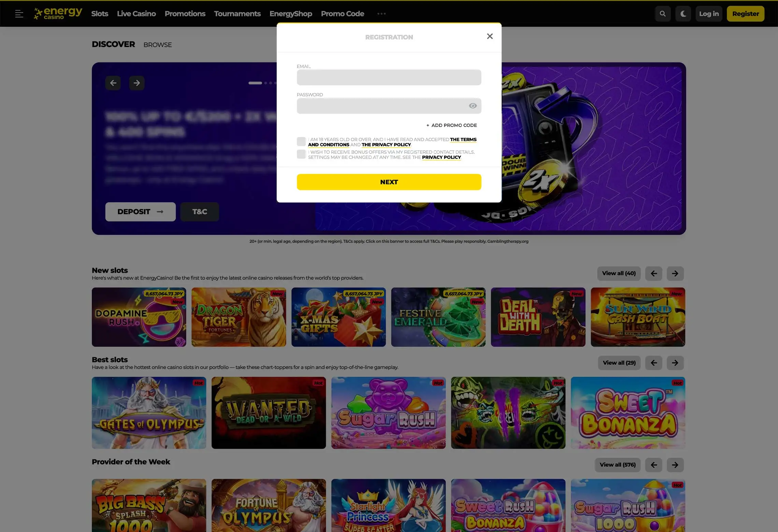This screenshot has width=778, height=532.
Task: Show password using the eye icon
Action: pyautogui.click(x=473, y=106)
